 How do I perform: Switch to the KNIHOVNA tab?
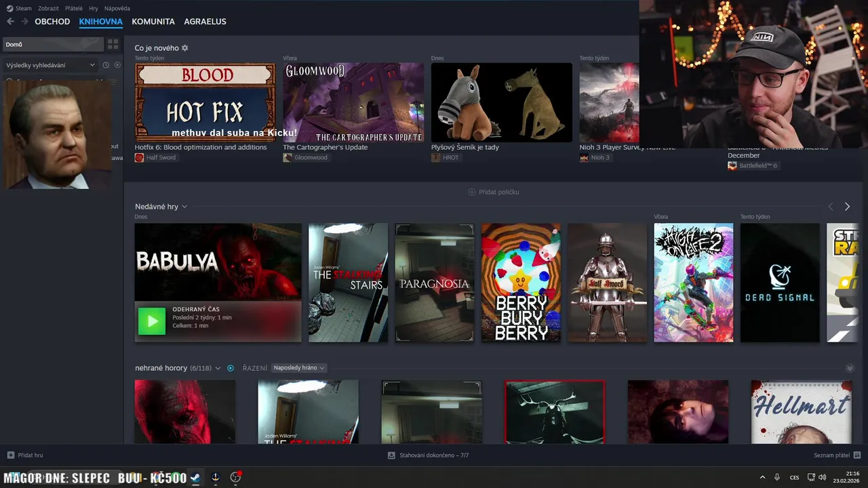pyautogui.click(x=100, y=22)
